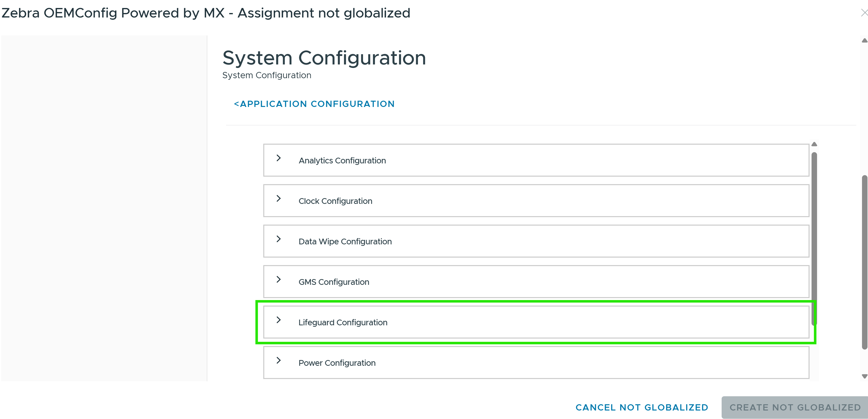Screen dimensions: 868x419
Task: Click the System Configuration heading
Action: tap(324, 58)
